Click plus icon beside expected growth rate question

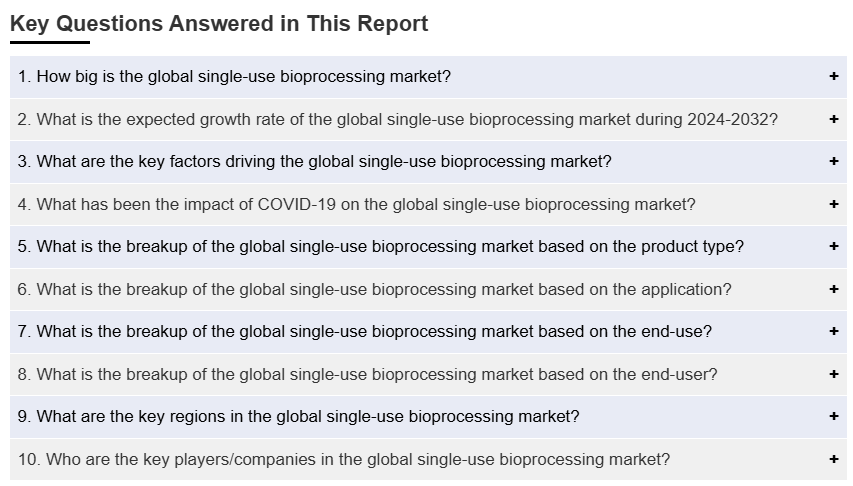[x=833, y=119]
